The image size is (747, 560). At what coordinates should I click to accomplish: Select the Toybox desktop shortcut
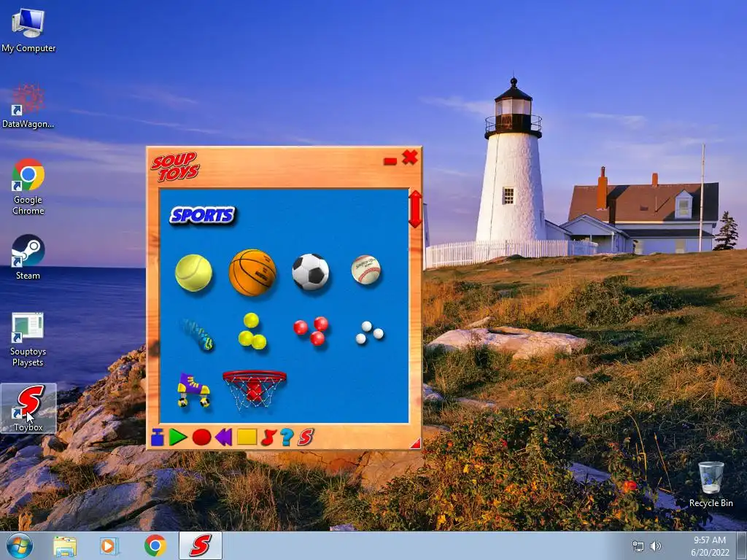(x=28, y=408)
